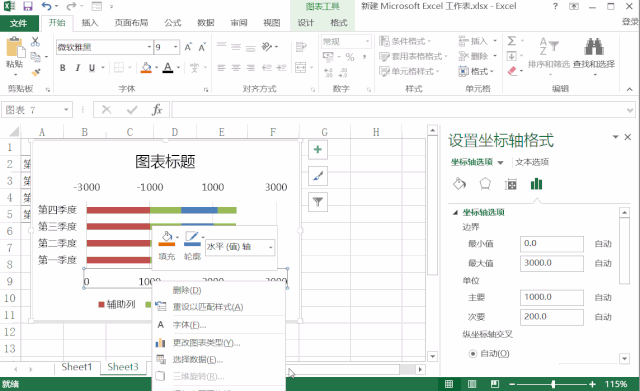
Task: Open Fill & Line paint bucket tab
Action: tap(460, 184)
